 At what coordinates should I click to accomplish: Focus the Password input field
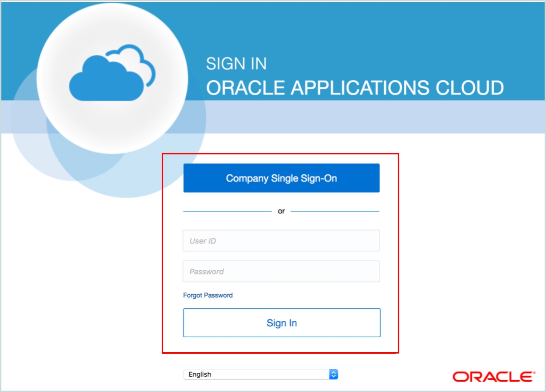[281, 272]
